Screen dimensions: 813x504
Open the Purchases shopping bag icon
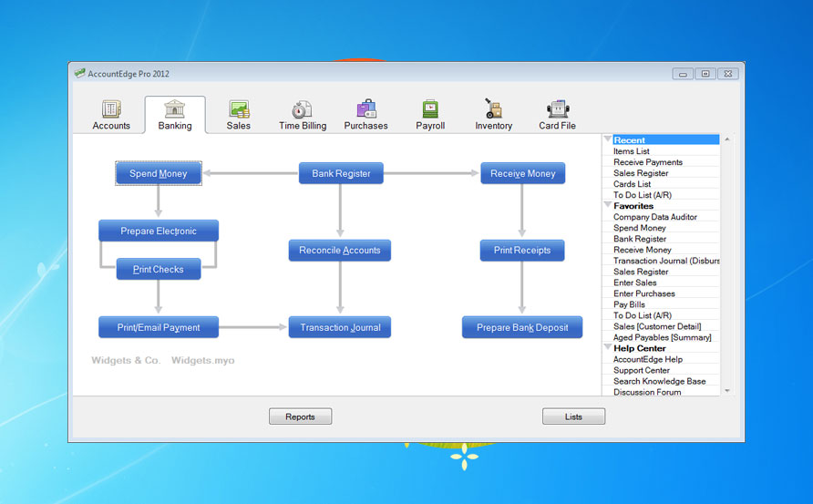tap(366, 108)
